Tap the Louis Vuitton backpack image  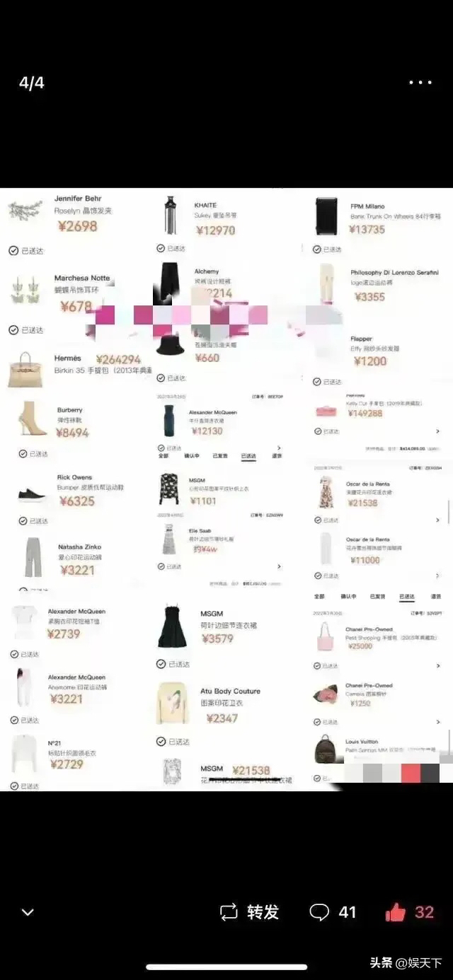[x=326, y=751]
